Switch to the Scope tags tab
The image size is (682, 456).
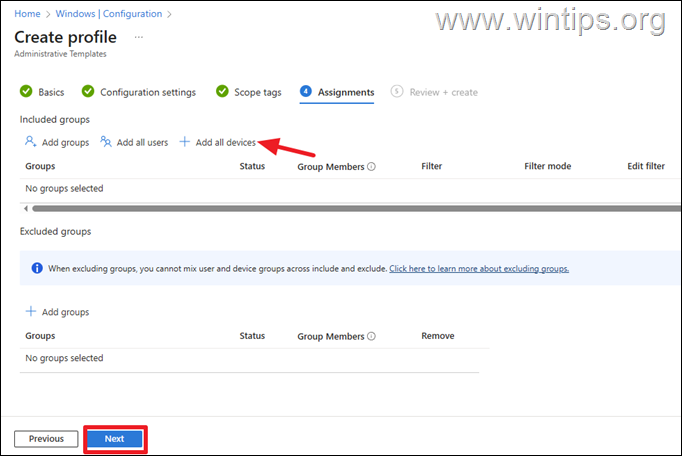point(257,92)
